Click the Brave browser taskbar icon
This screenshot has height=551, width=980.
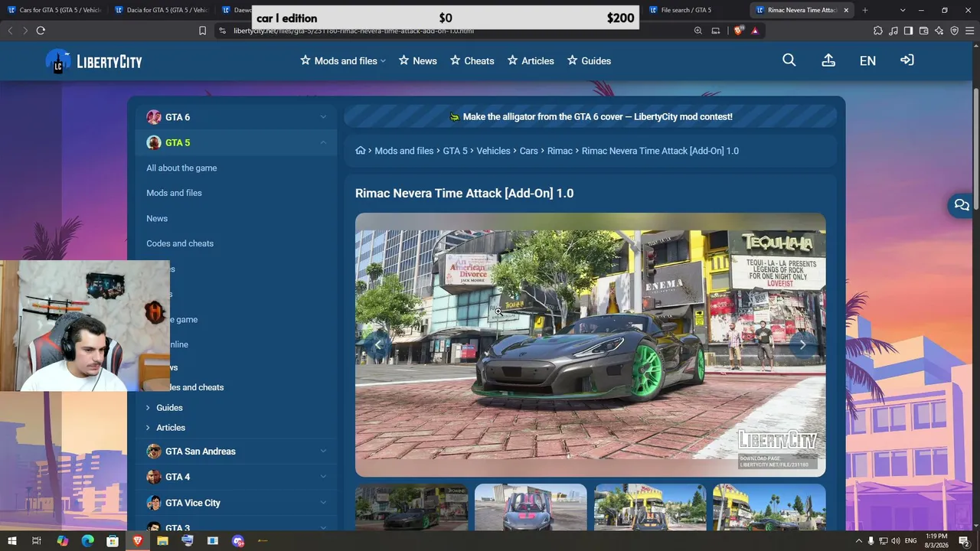pyautogui.click(x=138, y=541)
